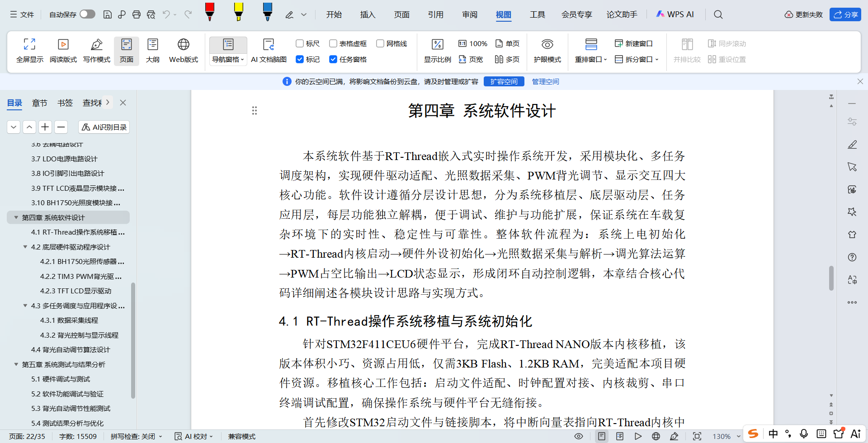Viewport: 868px width, 443px height.
Task: Open the References ribbon tab
Action: 435,14
